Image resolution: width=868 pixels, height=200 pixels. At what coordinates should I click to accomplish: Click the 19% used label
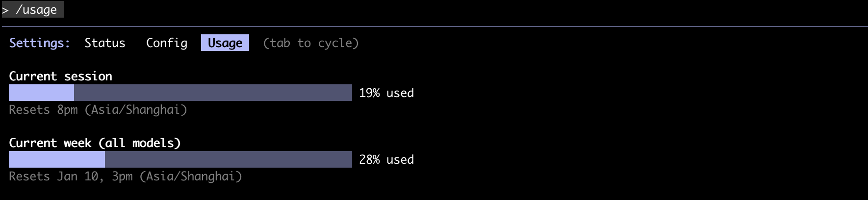(x=386, y=93)
